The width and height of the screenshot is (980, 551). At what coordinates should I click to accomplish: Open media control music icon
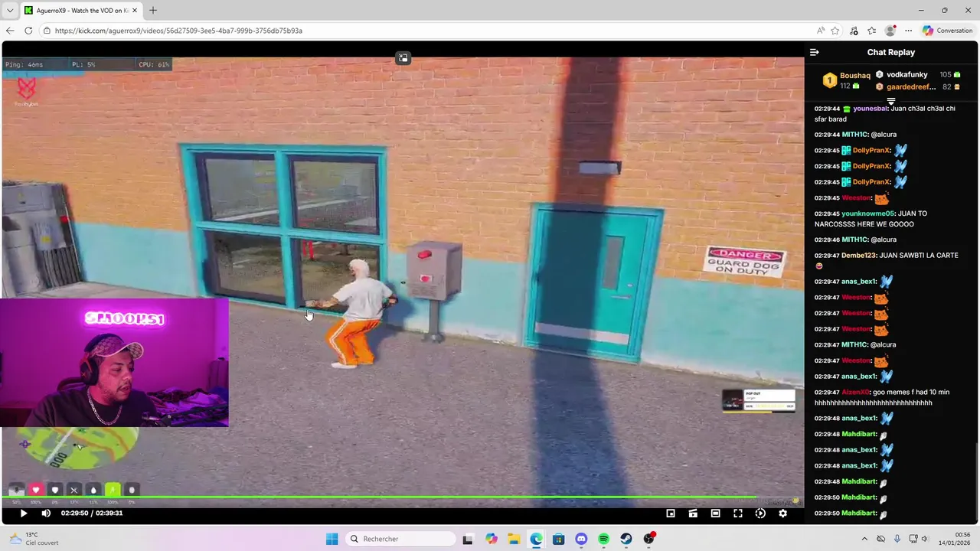854,31
